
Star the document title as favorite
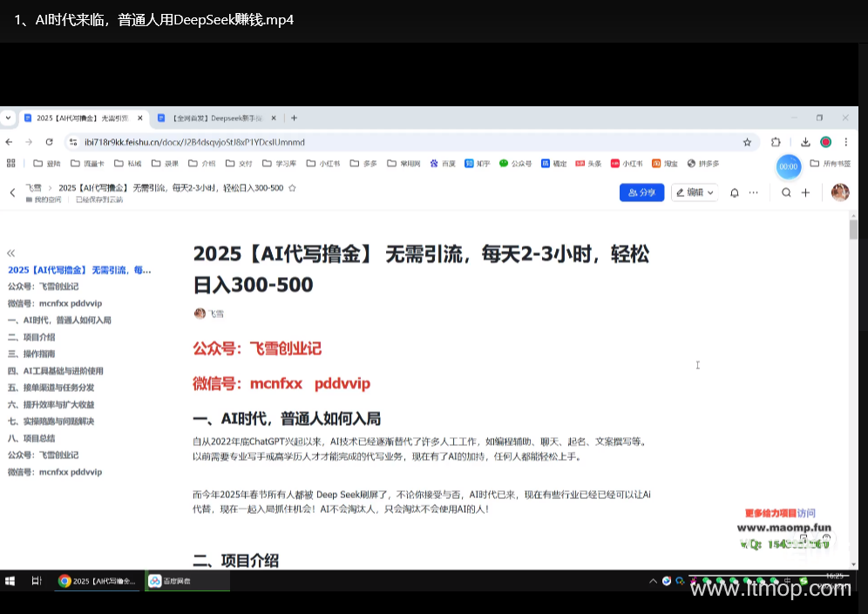(x=293, y=188)
